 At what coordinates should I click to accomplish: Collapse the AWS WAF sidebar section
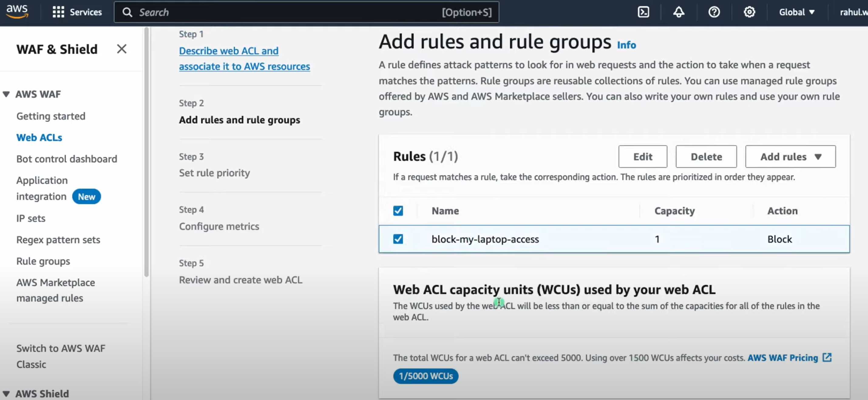pyautogui.click(x=6, y=94)
